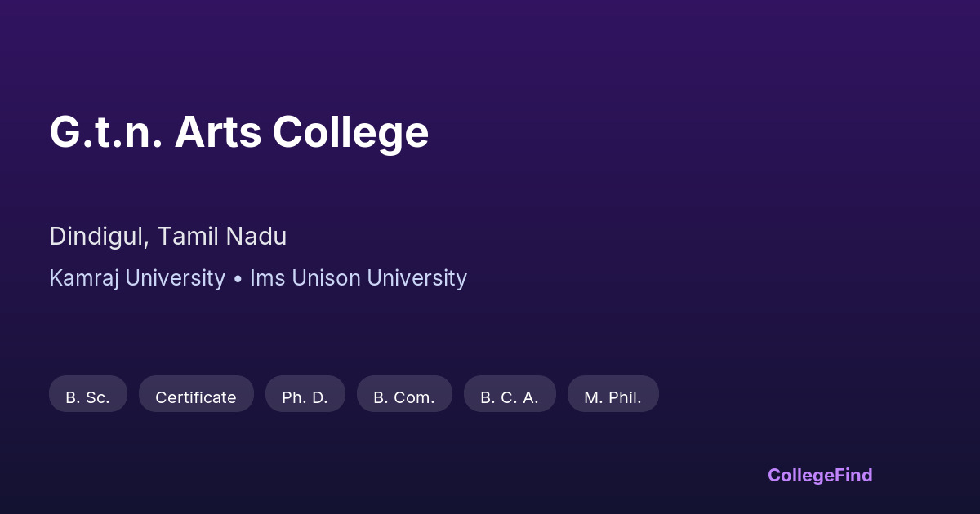Click the B. Sc. course chip
Screen dimensions: 980x514
(x=87, y=397)
